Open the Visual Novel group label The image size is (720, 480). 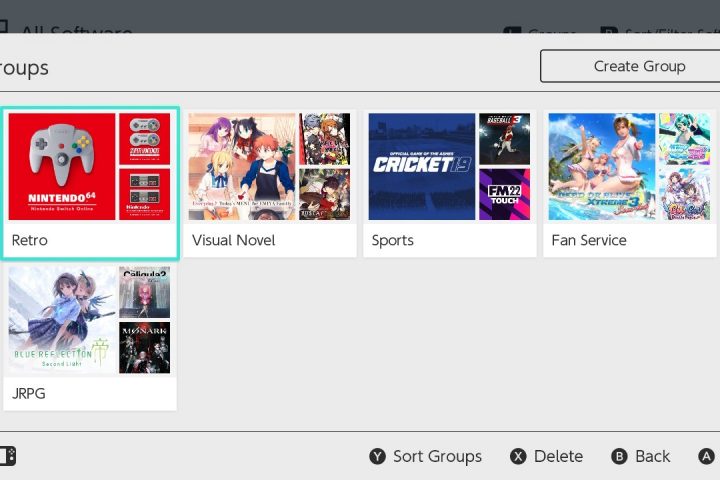tap(233, 240)
